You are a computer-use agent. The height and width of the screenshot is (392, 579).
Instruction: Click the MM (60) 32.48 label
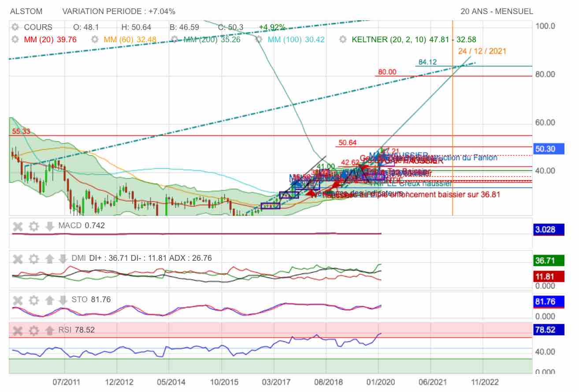(130, 40)
